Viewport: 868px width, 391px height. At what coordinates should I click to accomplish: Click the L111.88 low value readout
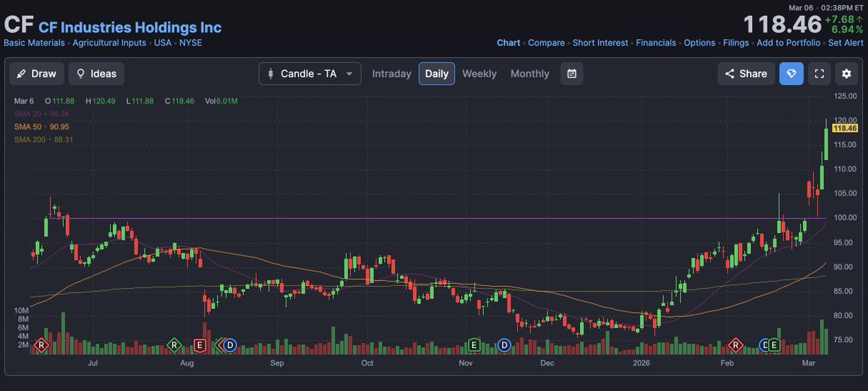tap(141, 101)
